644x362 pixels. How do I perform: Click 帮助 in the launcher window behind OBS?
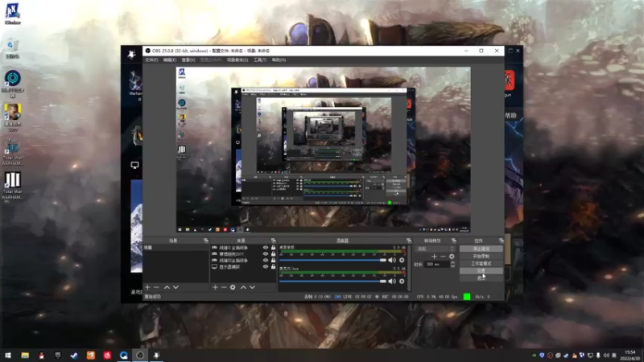(510, 116)
